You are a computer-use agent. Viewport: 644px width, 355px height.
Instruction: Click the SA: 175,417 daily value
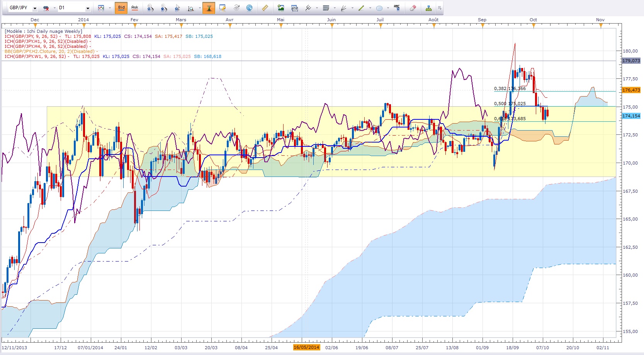168,36
